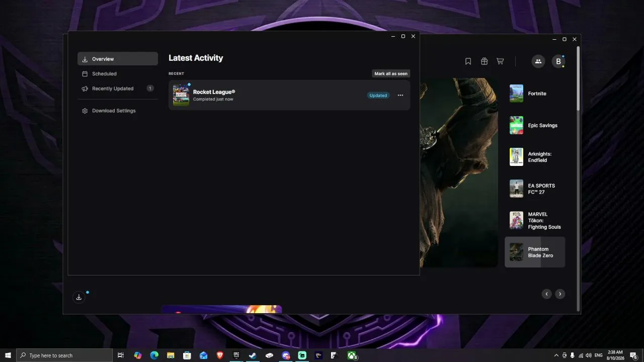Open Download Settings
Image resolution: width=644 pixels, height=362 pixels.
(118, 111)
